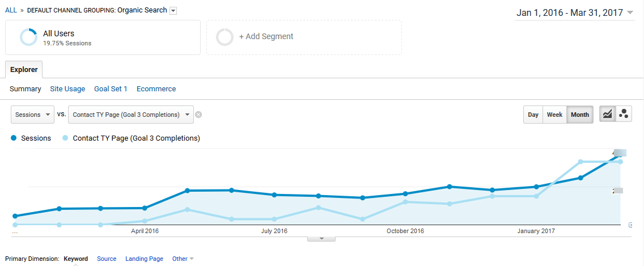Viewport: 644px width, 266px height.
Task: Click the All Users donut segment icon
Action: tap(28, 37)
